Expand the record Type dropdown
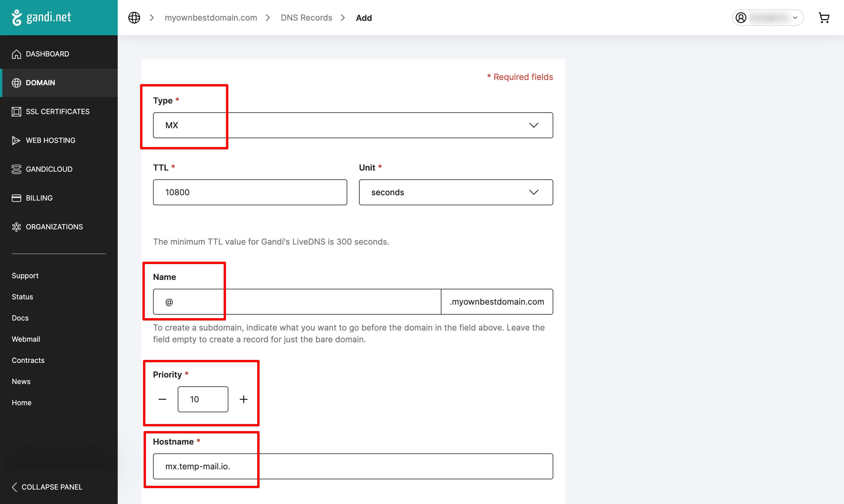This screenshot has height=504, width=844. tap(353, 125)
